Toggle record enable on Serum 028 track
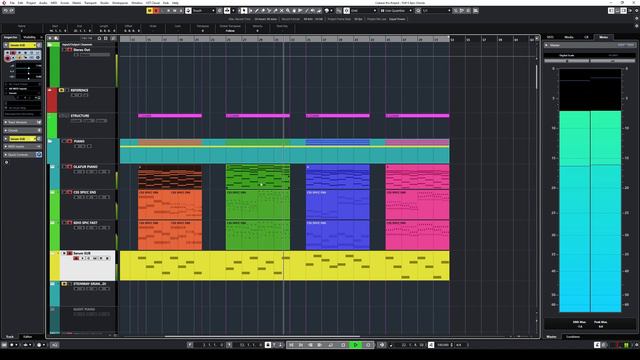 pos(76,258)
